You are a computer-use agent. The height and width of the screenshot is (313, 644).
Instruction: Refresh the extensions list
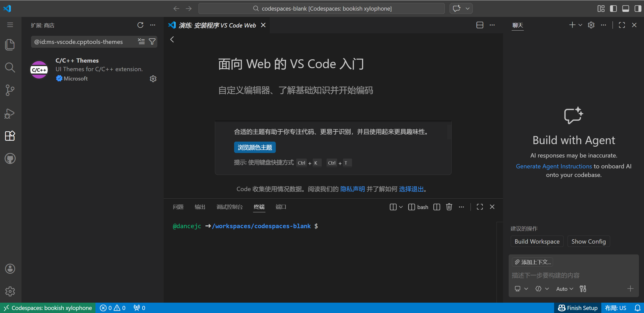140,25
